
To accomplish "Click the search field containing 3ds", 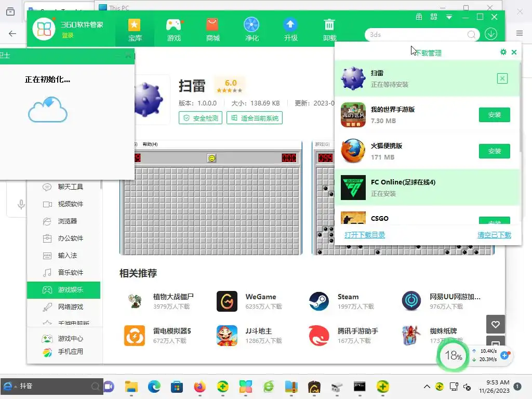I will [x=417, y=35].
